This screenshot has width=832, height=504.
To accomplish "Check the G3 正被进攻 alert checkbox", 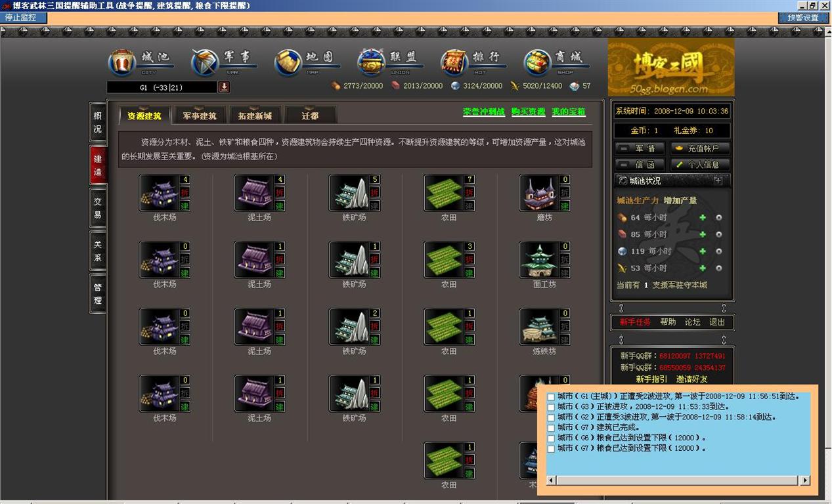I will tap(551, 407).
